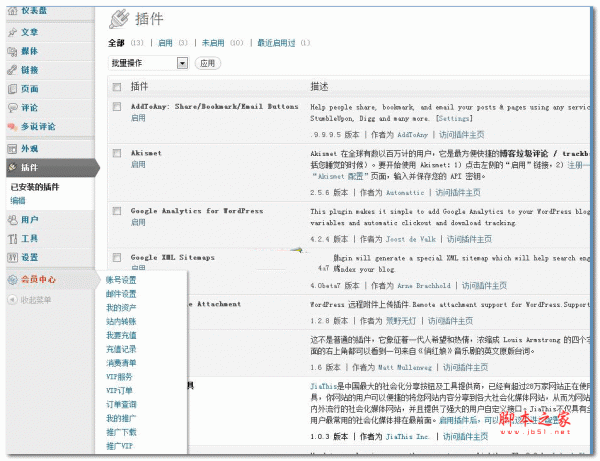Click the settings icon beside 设置
Image resolution: width=600 pixels, height=461 pixels.
point(13,257)
